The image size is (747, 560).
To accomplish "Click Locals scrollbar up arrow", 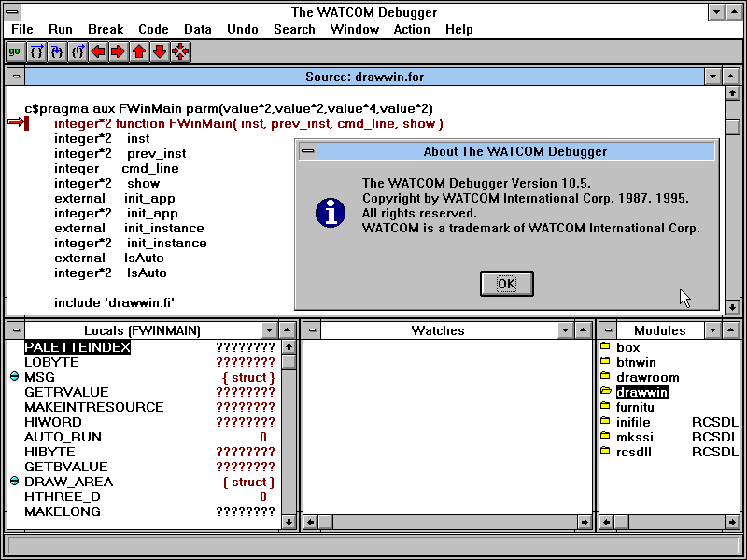I will tap(289, 346).
